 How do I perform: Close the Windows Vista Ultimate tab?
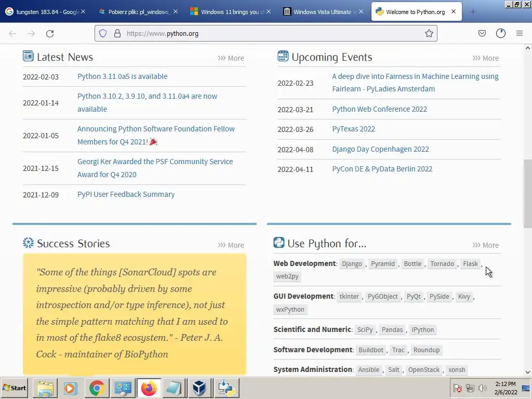361,11
